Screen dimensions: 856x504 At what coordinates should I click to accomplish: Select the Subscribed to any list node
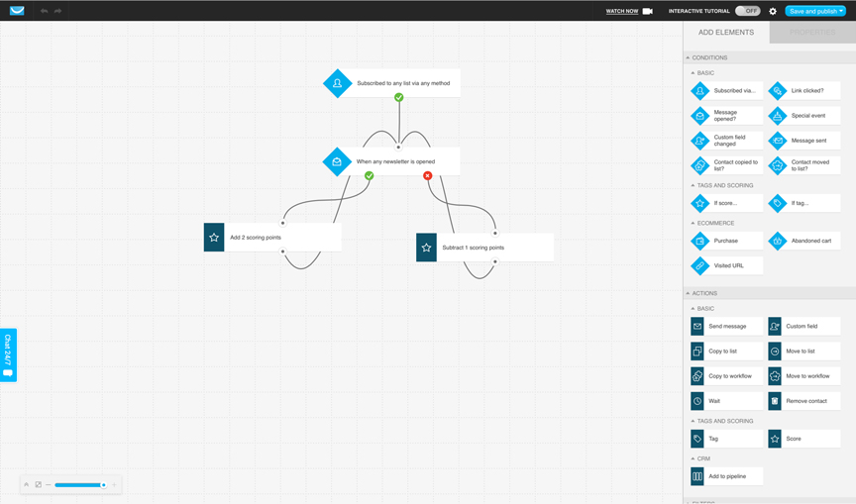(392, 83)
